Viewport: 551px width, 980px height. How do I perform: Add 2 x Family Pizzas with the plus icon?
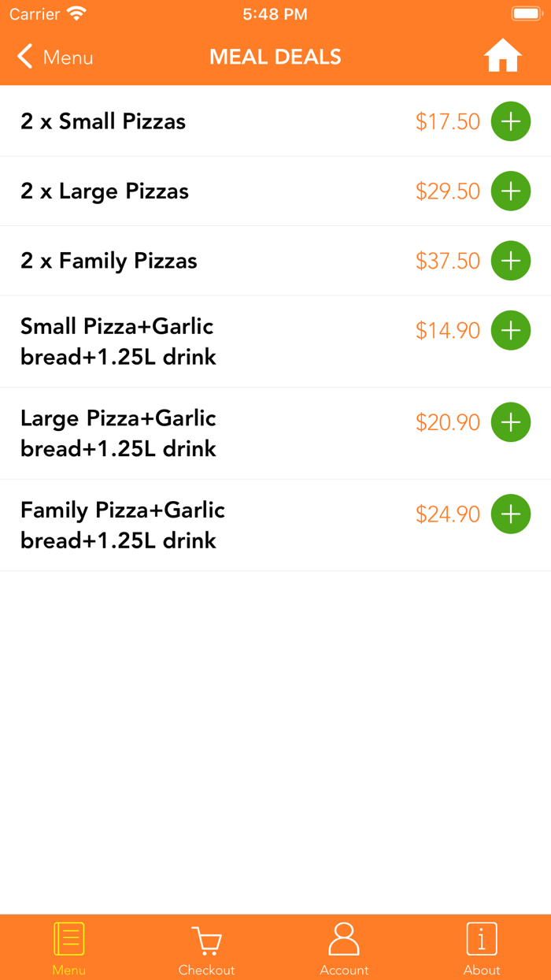[x=511, y=261]
